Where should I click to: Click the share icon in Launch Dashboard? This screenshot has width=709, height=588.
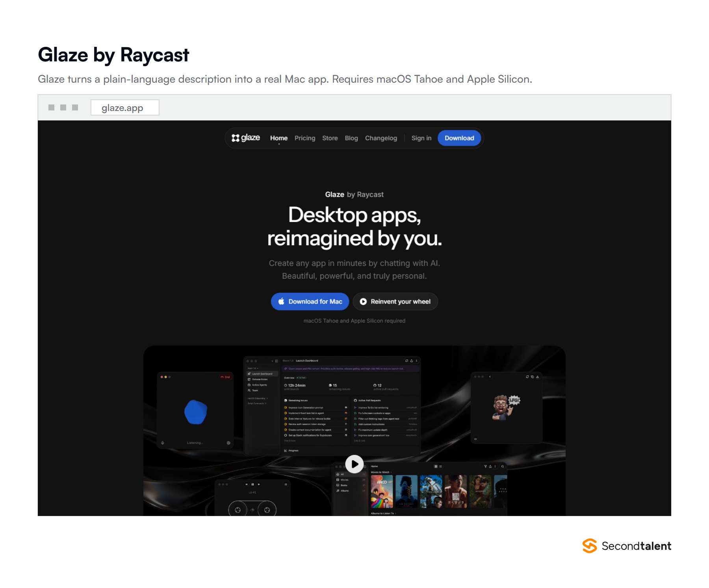pyautogui.click(x=412, y=361)
